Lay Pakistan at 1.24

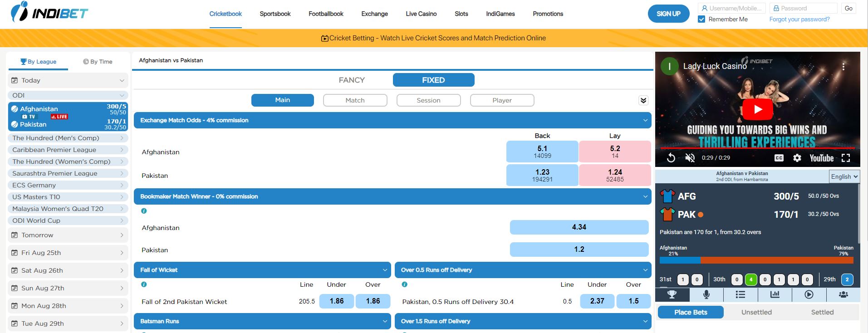(615, 175)
